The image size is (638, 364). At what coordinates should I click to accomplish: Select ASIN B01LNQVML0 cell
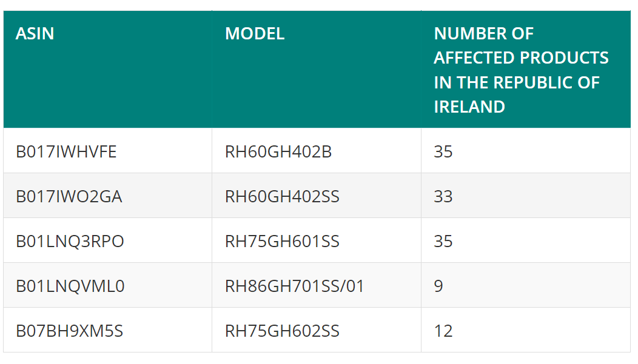click(x=108, y=285)
